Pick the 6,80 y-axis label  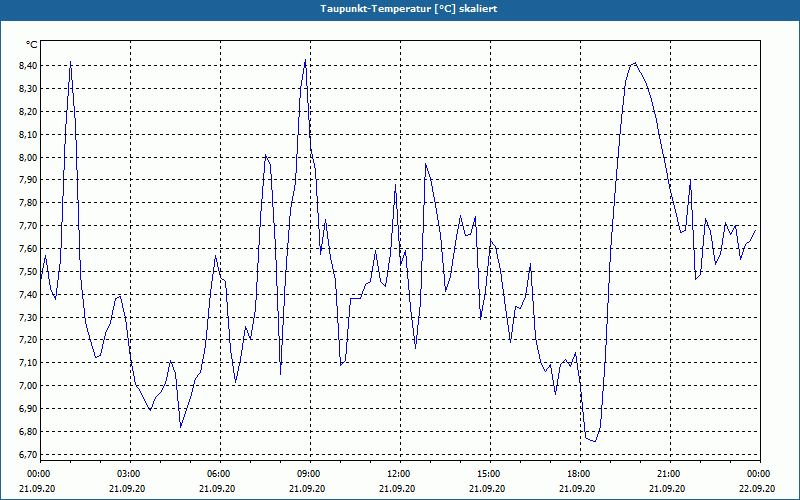click(28, 432)
